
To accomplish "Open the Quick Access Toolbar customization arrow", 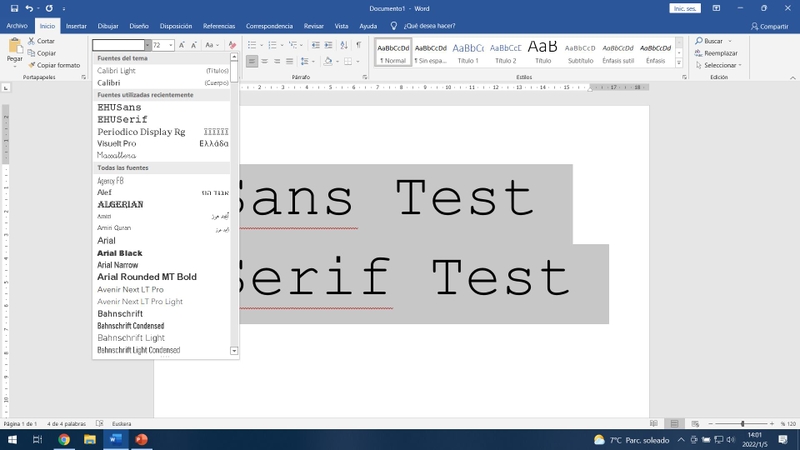I will [x=64, y=9].
